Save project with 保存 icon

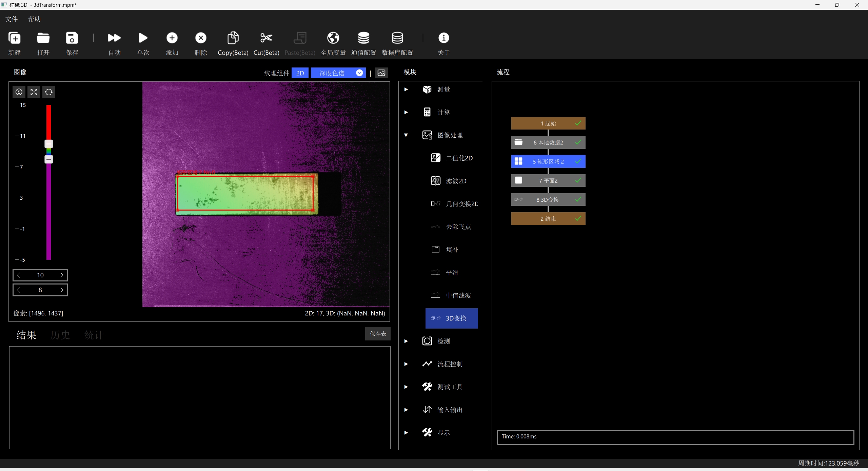pos(72,38)
